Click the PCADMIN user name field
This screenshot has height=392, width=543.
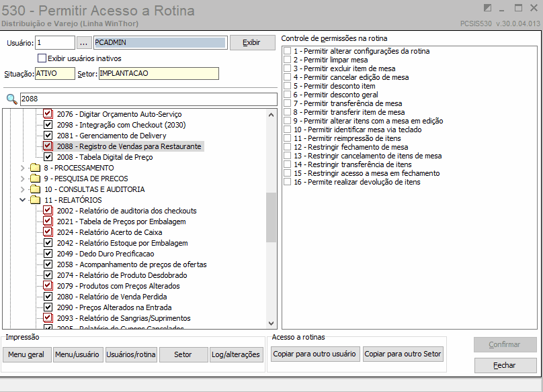[x=161, y=42]
